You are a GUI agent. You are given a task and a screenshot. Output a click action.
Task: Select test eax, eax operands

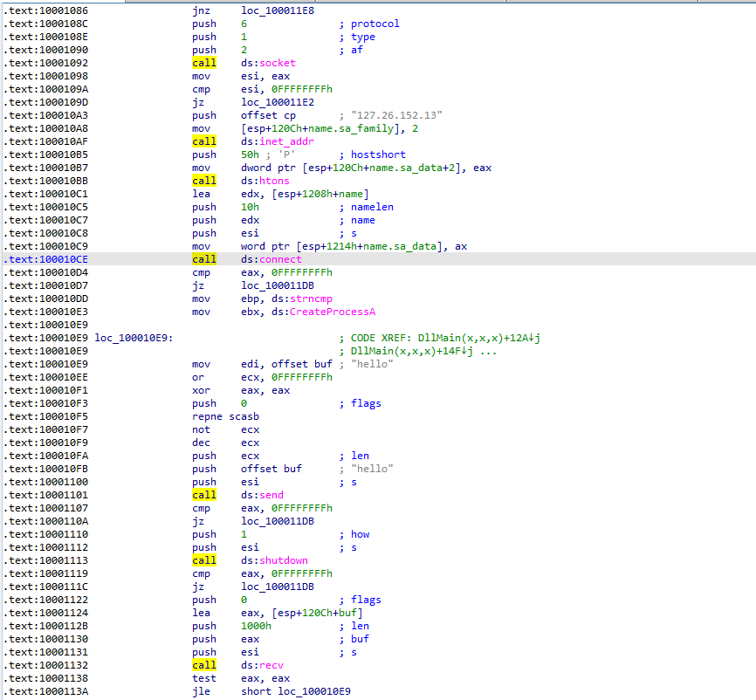tap(265, 678)
